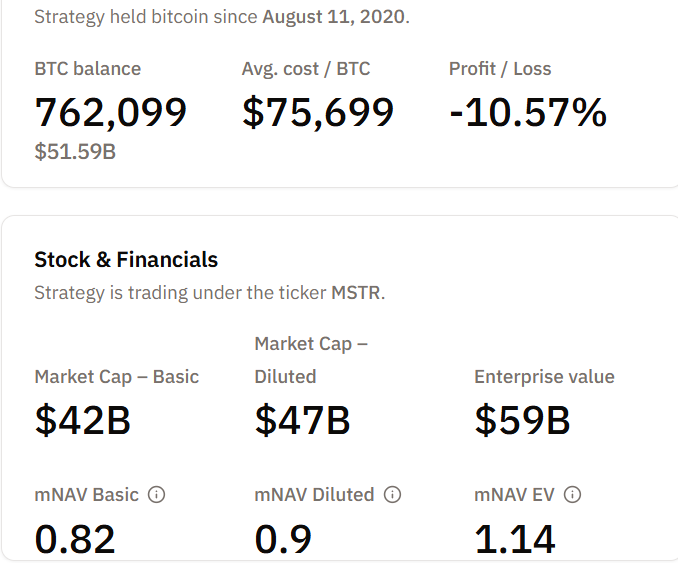This screenshot has width=678, height=563.
Task: Open the mNAV Diluted info tooltip icon
Action: click(x=393, y=494)
